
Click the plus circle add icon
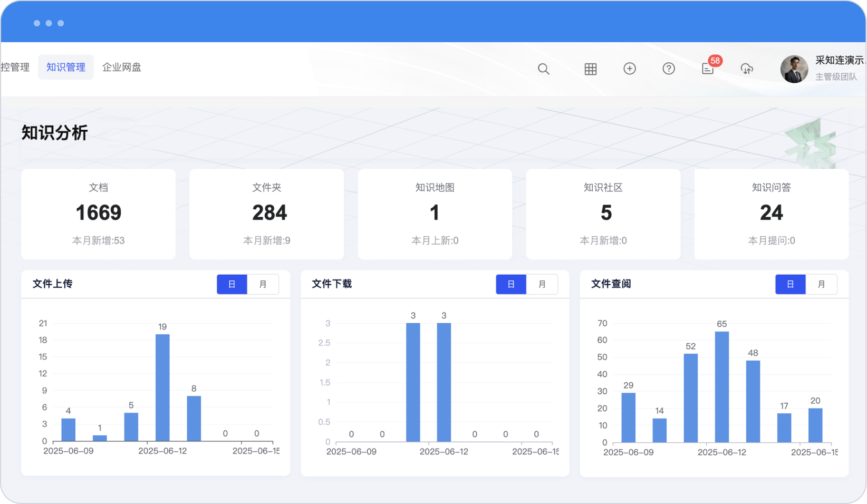(629, 69)
